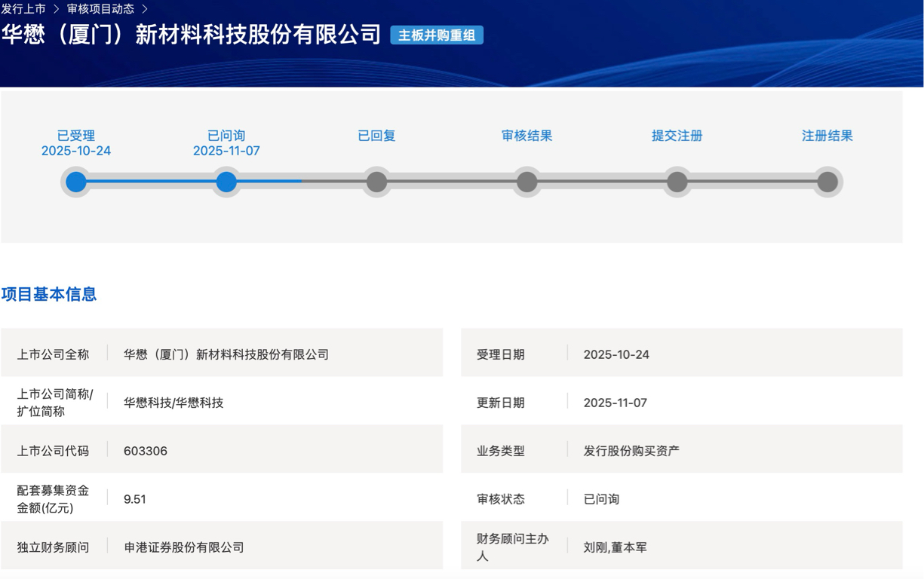Screen dimensions: 924x579
Task: Click the 财务顾问主办人 field label
Action: [513, 547]
